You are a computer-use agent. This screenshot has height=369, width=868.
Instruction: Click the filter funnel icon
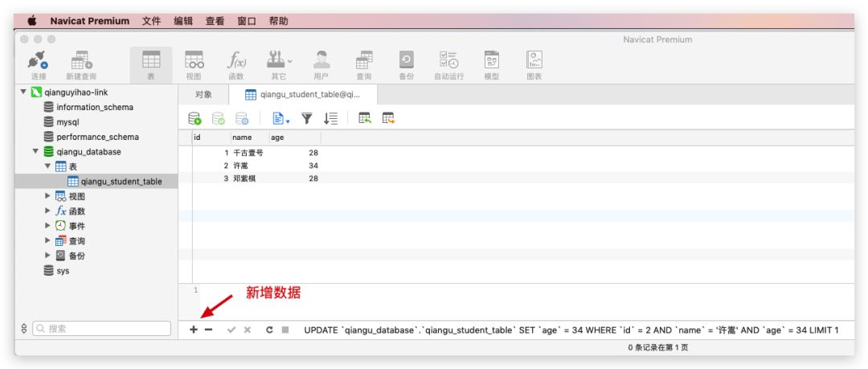[x=307, y=118]
